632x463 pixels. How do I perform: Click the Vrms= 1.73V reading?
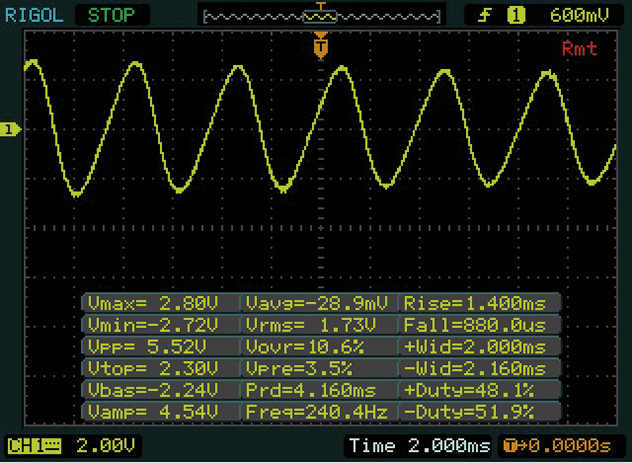pyautogui.click(x=320, y=325)
